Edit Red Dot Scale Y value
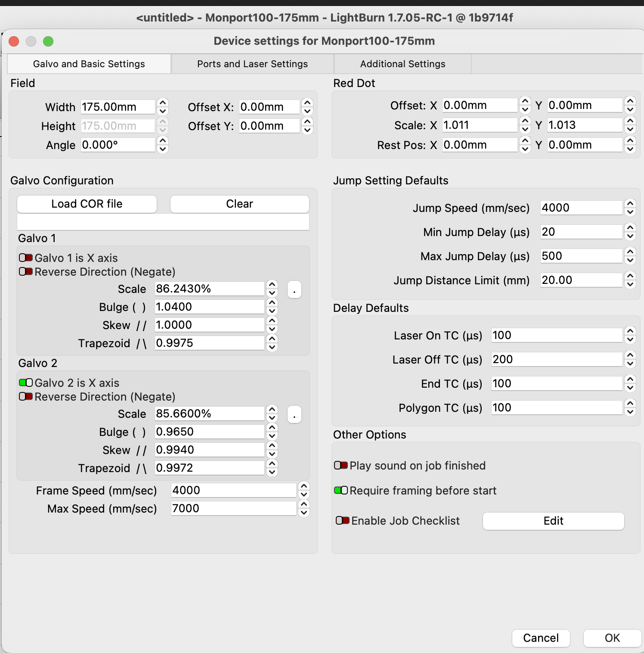Image resolution: width=644 pixels, height=653 pixels. pos(585,125)
